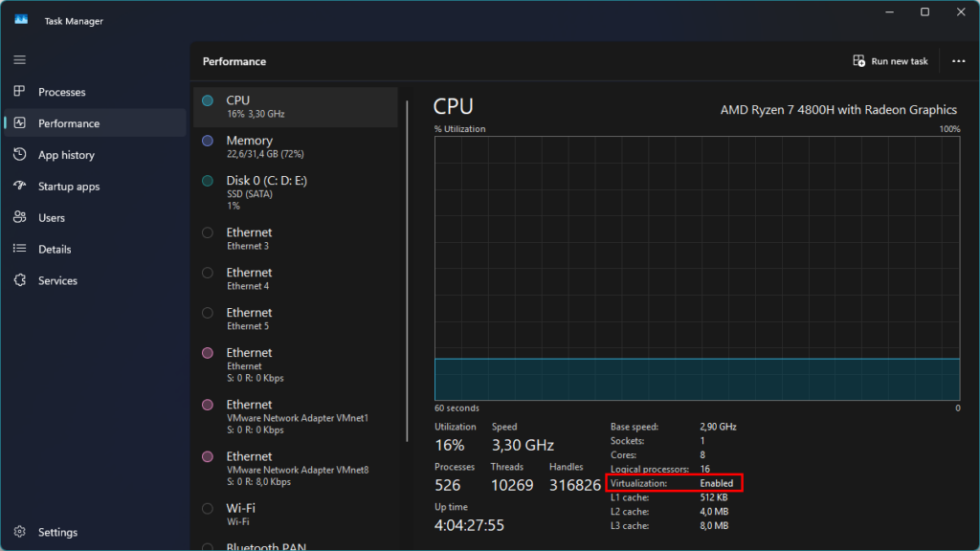980x551 pixels.
Task: Open the Processes page
Action: (95, 92)
